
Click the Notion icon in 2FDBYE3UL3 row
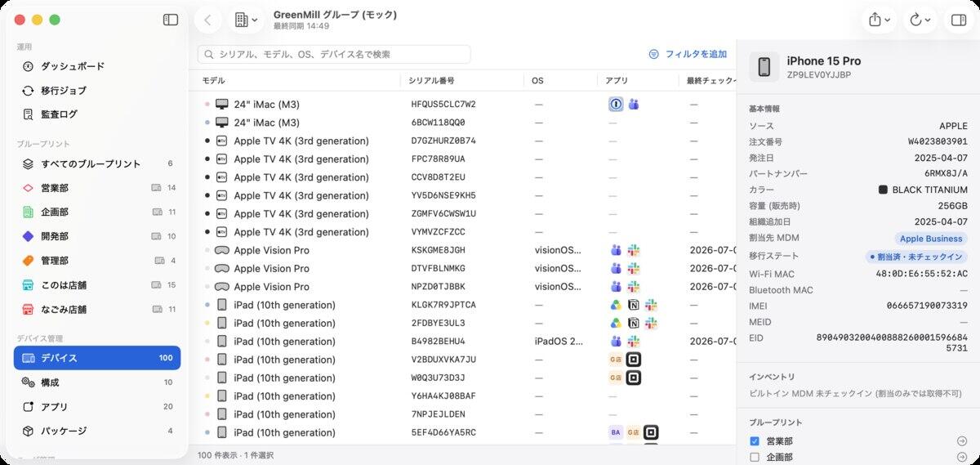tap(634, 323)
